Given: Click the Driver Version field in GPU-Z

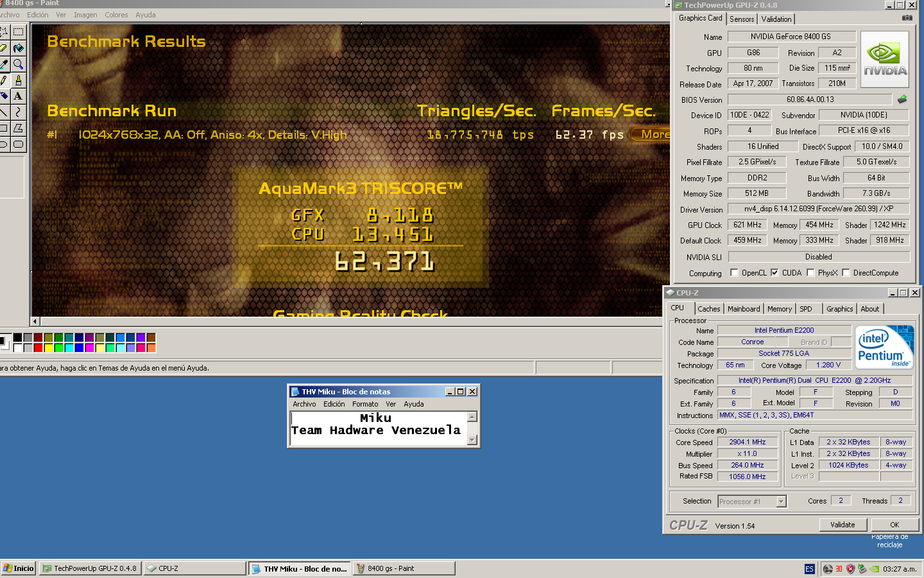Looking at the screenshot, I should [x=819, y=209].
